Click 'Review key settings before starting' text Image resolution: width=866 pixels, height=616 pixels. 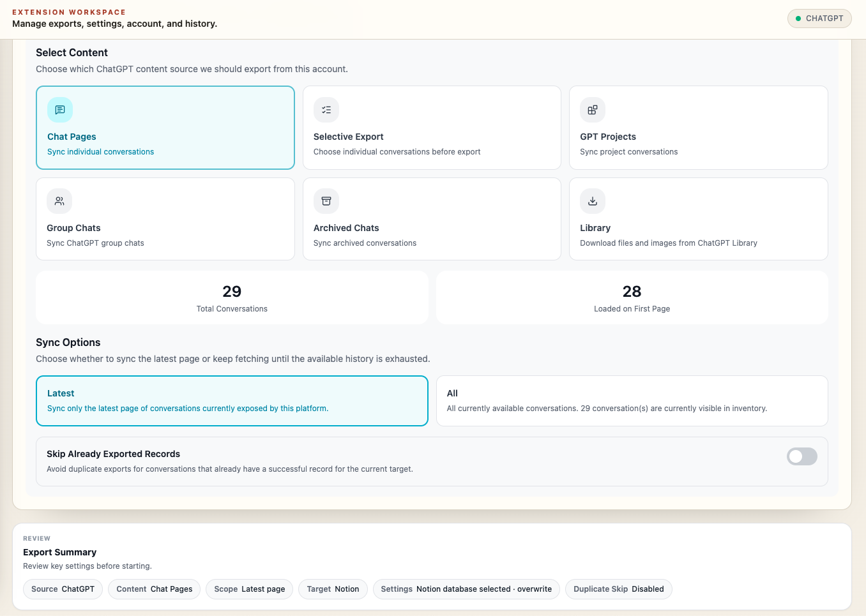[x=87, y=566]
